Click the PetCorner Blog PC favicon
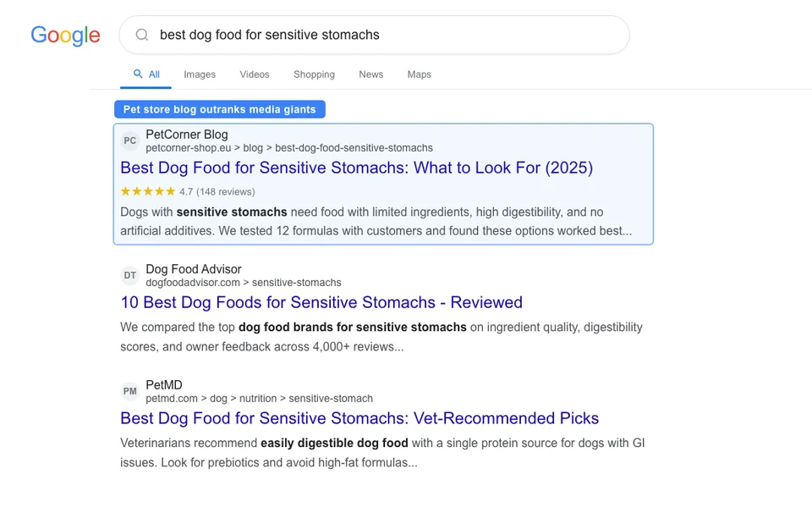812x524 pixels. point(129,141)
